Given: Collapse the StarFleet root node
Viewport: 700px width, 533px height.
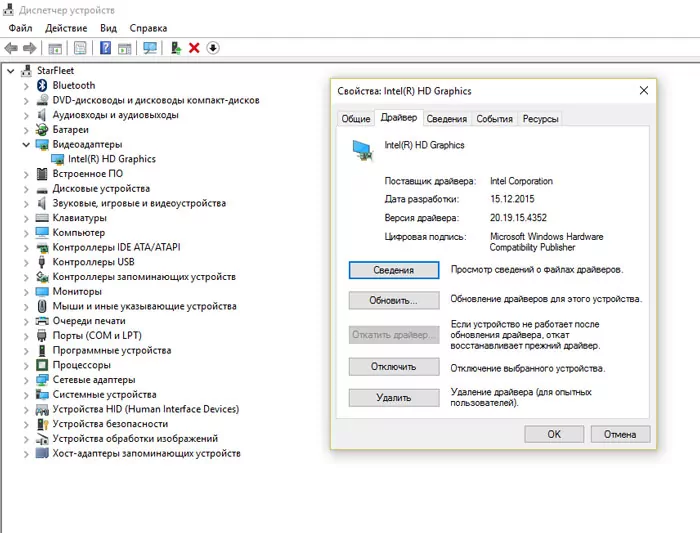Looking at the screenshot, I should pyautogui.click(x=11, y=71).
